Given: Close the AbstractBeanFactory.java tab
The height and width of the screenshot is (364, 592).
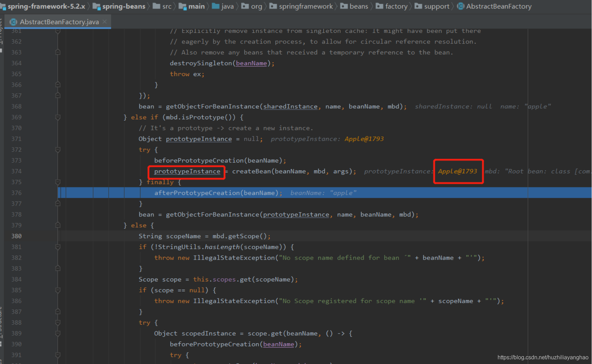Looking at the screenshot, I should pyautogui.click(x=105, y=22).
